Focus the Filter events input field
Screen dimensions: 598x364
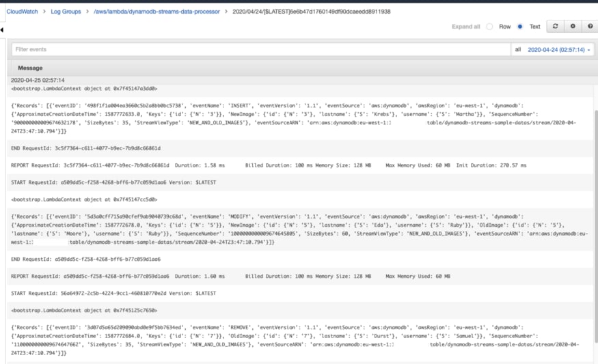click(x=261, y=50)
